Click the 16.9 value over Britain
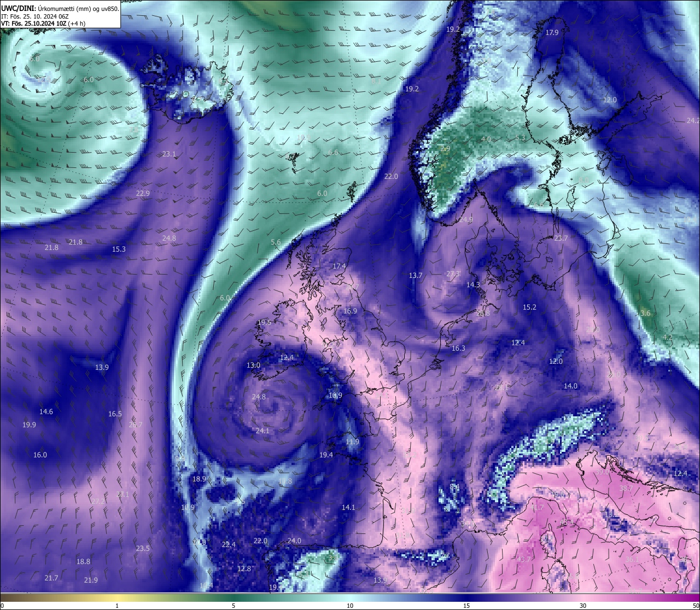 coord(350,311)
